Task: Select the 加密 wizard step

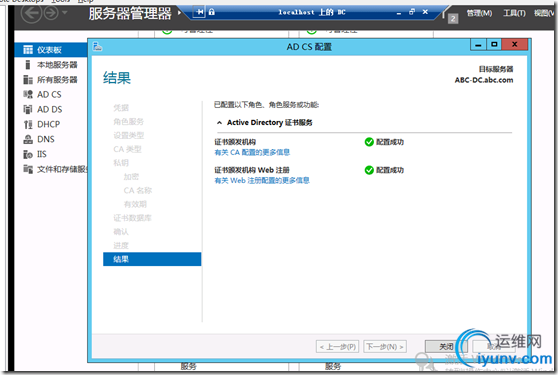Action: (x=131, y=177)
